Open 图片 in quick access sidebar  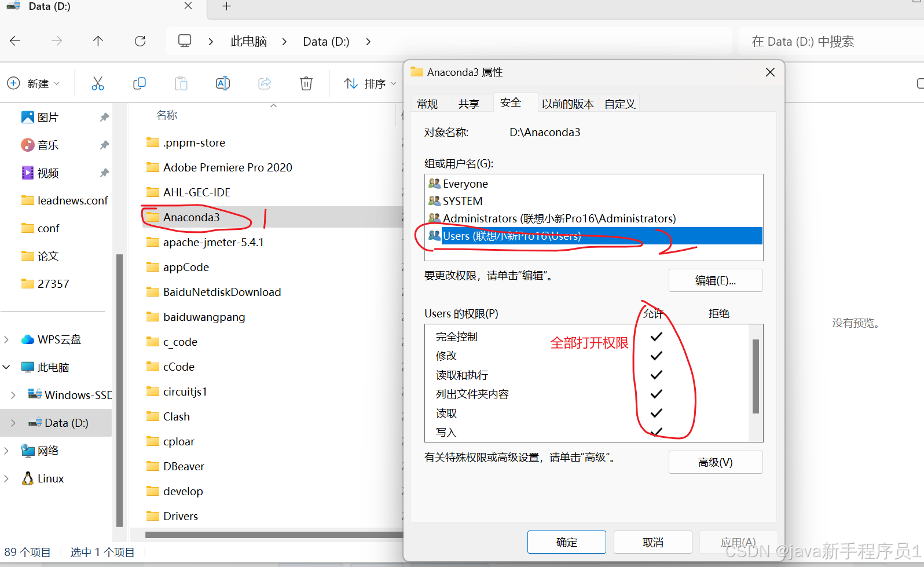point(48,118)
